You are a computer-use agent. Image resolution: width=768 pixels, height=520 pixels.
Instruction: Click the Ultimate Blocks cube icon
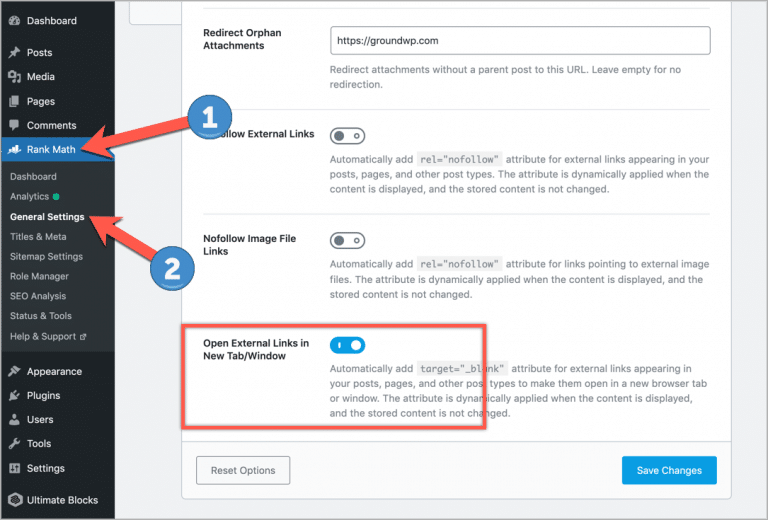[x=15, y=500]
